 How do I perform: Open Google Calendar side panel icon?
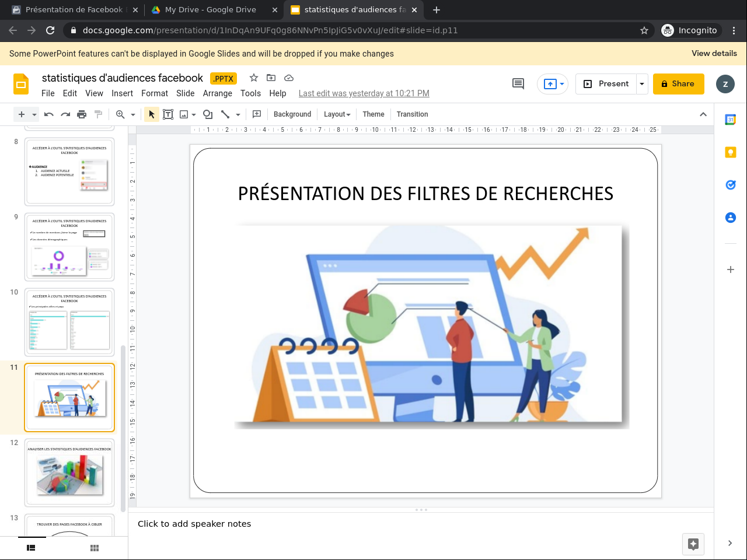[x=730, y=120]
